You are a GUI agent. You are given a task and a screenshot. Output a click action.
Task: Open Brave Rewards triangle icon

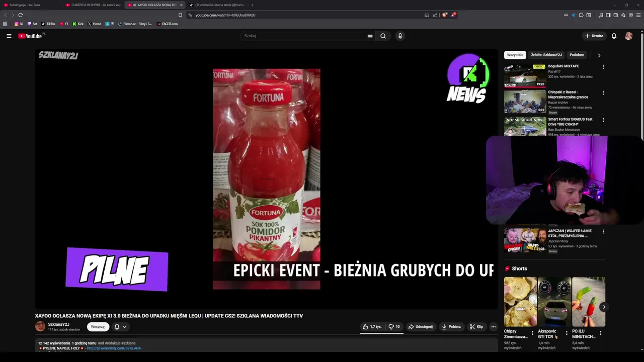coord(453,15)
